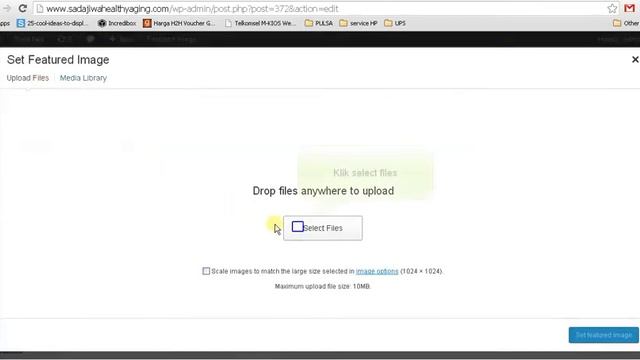
Task: Open the image options link
Action: tap(377, 271)
